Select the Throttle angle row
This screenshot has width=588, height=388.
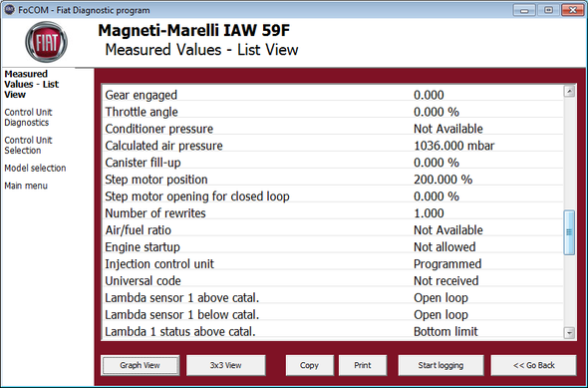point(333,112)
